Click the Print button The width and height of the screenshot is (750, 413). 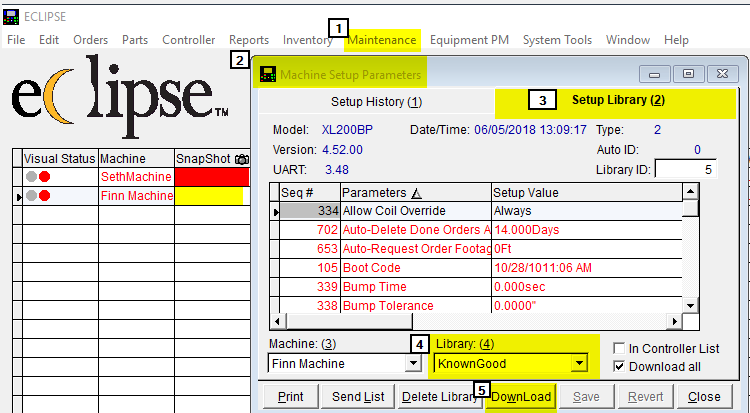click(x=290, y=397)
